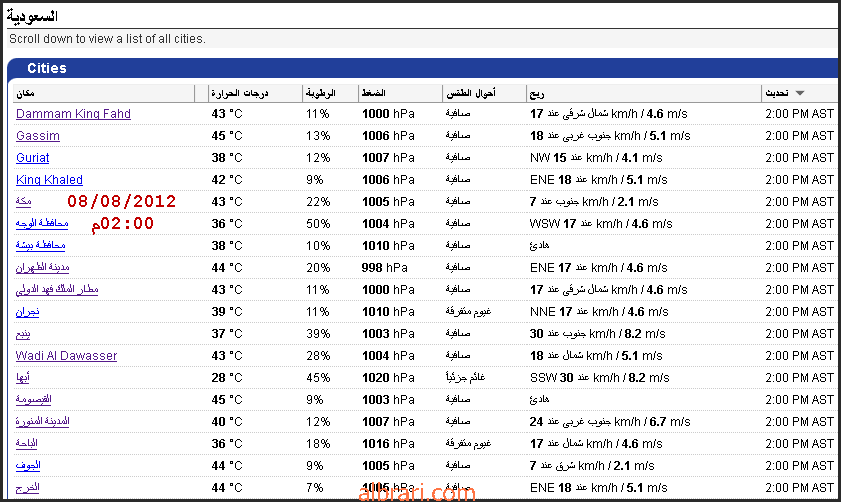This screenshot has width=841, height=502.
Task: Sort by the مكان column header
Action: [25, 93]
